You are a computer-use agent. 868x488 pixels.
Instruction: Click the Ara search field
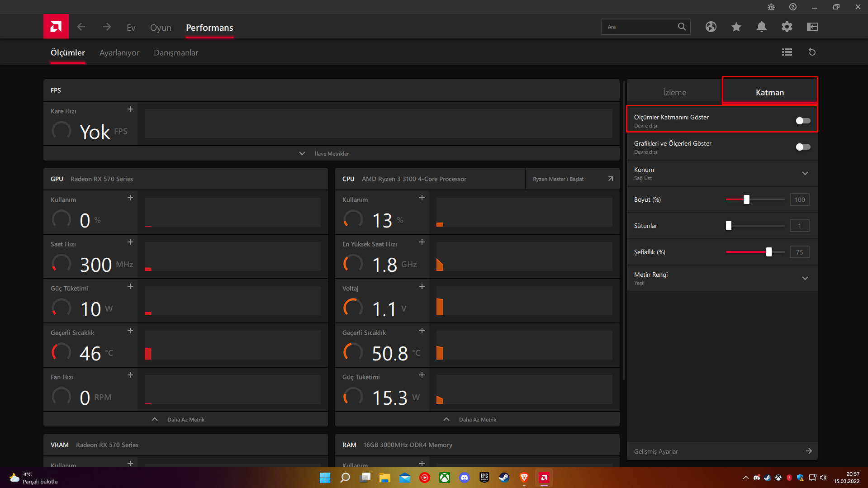coord(645,27)
